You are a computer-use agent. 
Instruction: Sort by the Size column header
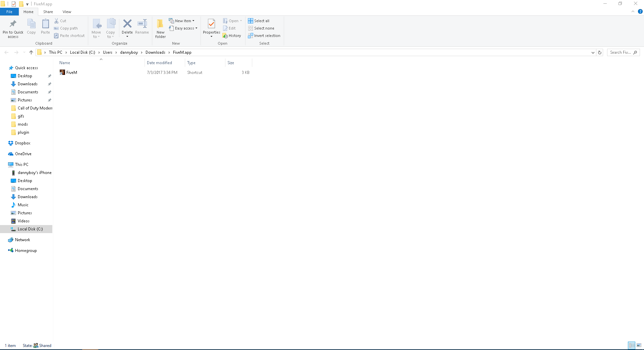point(238,63)
